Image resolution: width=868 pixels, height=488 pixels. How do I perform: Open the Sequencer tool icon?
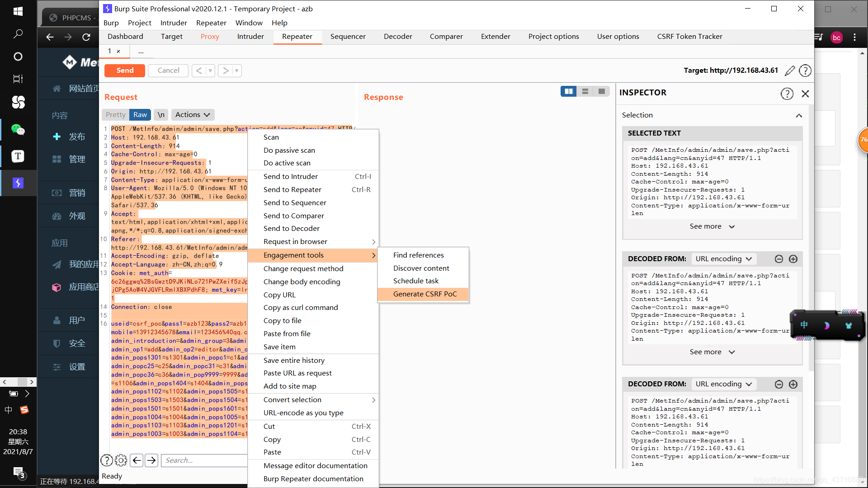coord(348,36)
